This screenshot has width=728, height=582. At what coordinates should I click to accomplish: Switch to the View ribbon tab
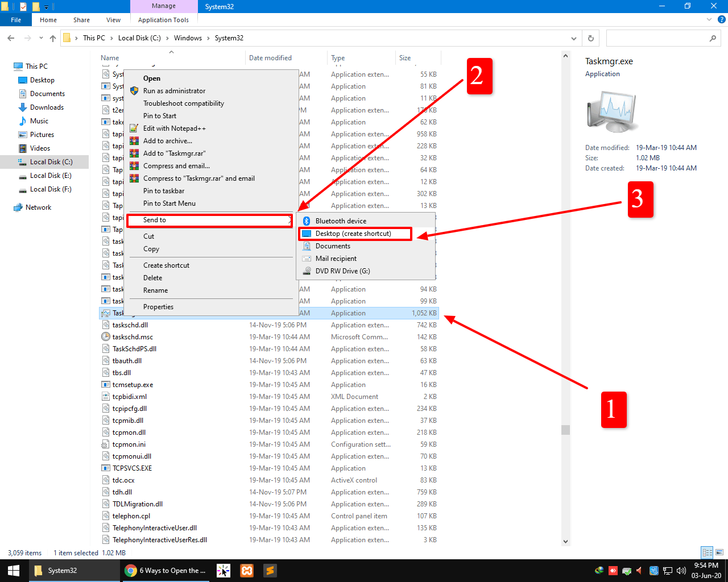(x=113, y=19)
